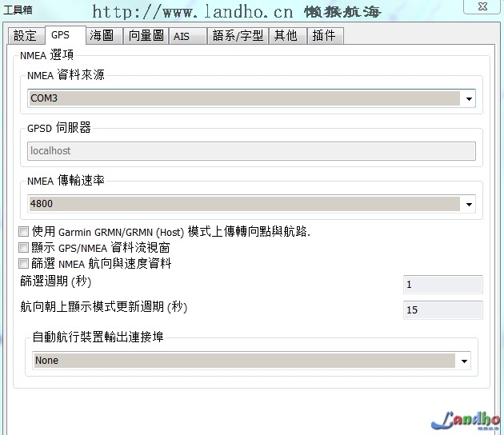This screenshot has height=435, width=504.
Task: Enable Garmin GRMN/GRMN (Host) upload checkbox
Action: pyautogui.click(x=23, y=231)
